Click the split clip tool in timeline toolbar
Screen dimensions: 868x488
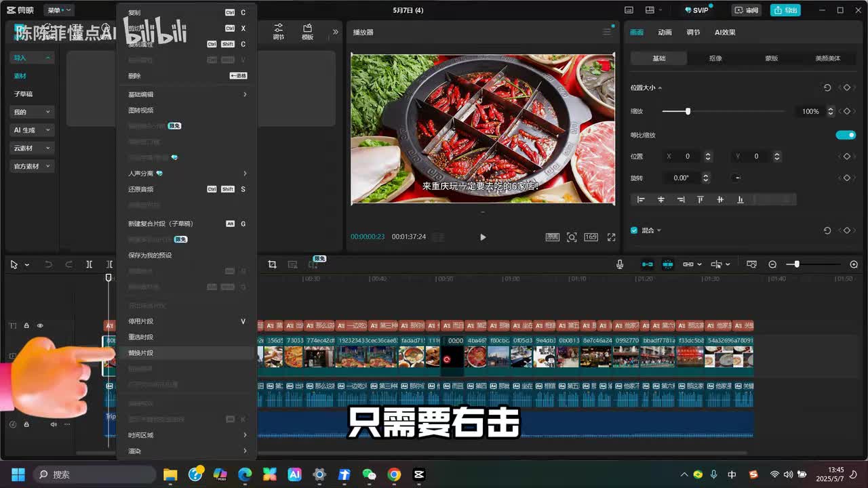[89, 264]
